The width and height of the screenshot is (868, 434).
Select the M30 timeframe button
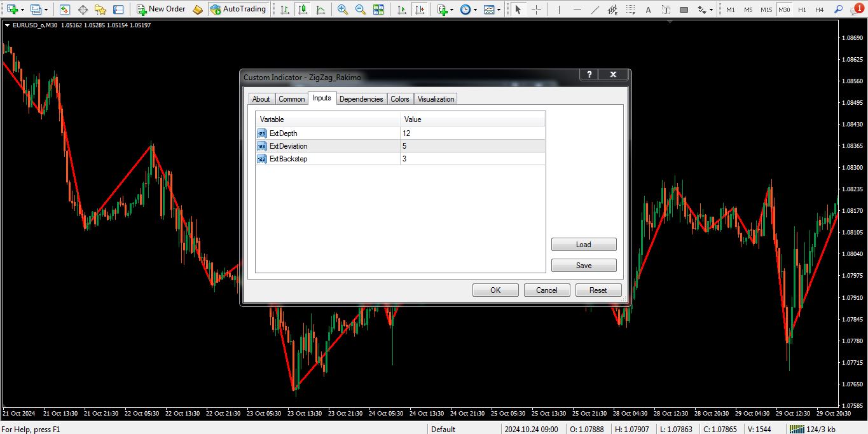click(x=784, y=10)
